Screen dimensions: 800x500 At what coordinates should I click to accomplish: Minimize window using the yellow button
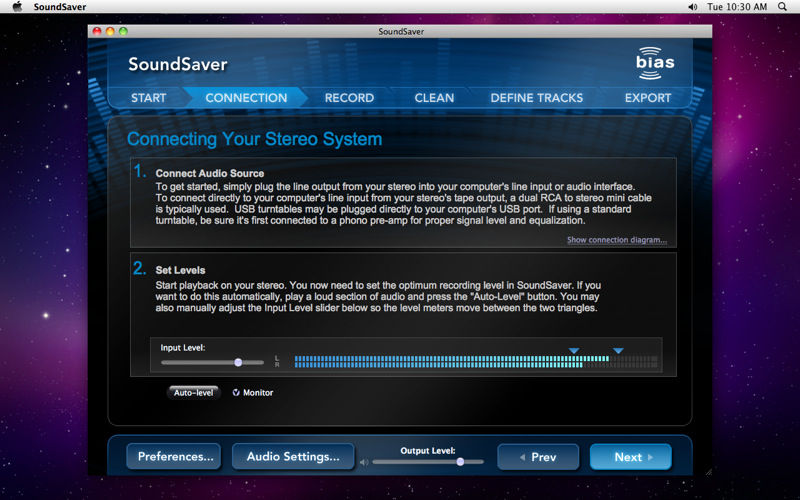point(110,31)
